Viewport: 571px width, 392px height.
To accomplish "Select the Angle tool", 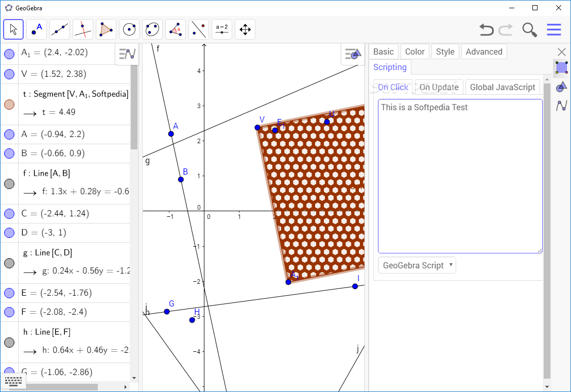I will click(176, 29).
